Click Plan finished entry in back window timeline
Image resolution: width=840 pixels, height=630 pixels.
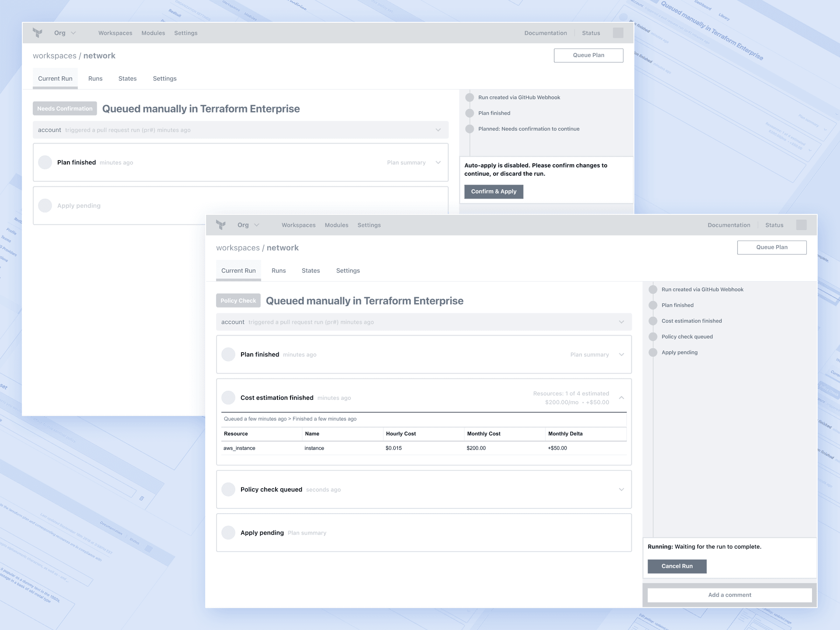(x=494, y=113)
